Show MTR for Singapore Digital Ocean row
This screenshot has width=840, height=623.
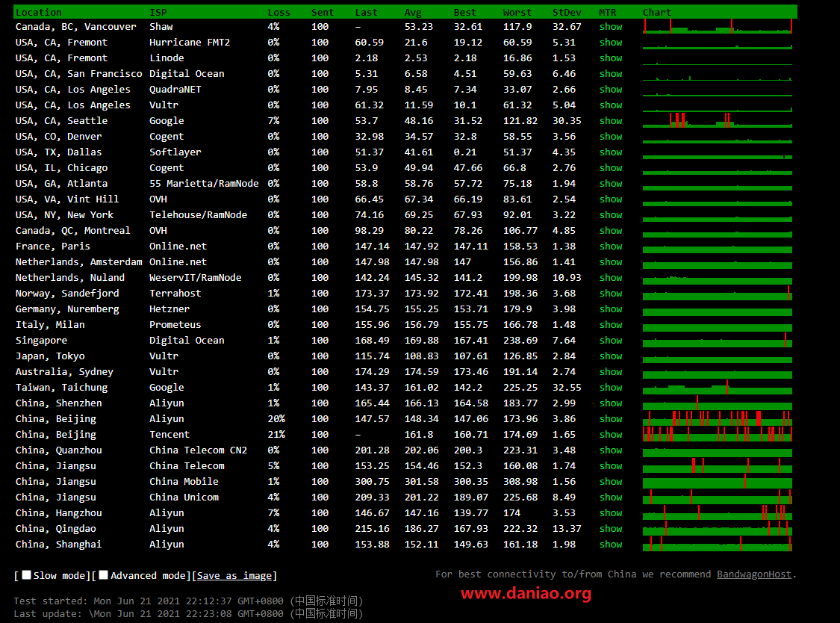[611, 340]
